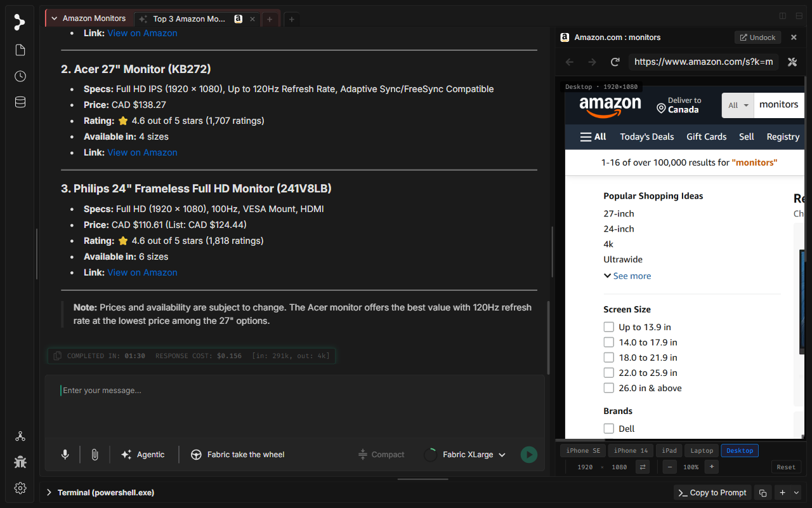Expand See more shopping ideas
812x508 pixels.
point(627,276)
